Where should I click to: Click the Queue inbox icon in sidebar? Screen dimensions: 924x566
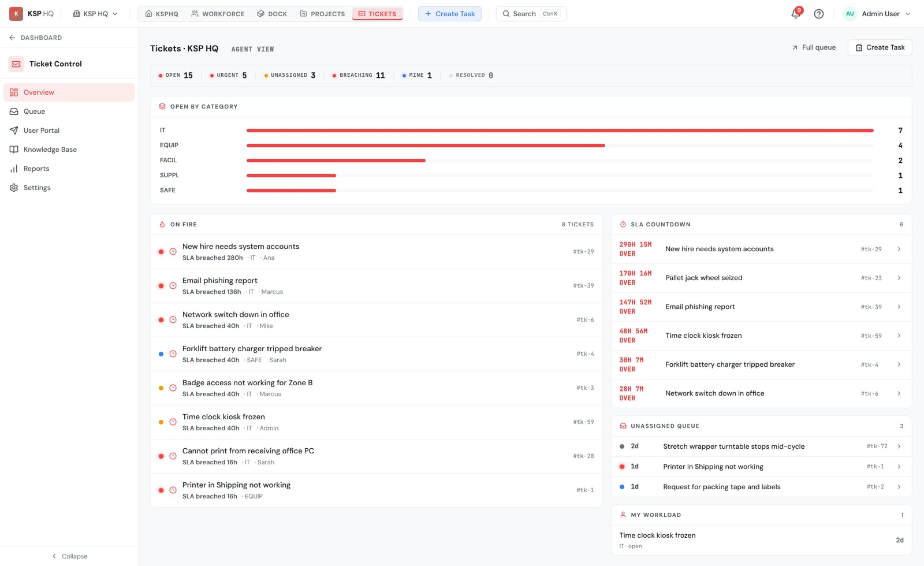point(14,111)
